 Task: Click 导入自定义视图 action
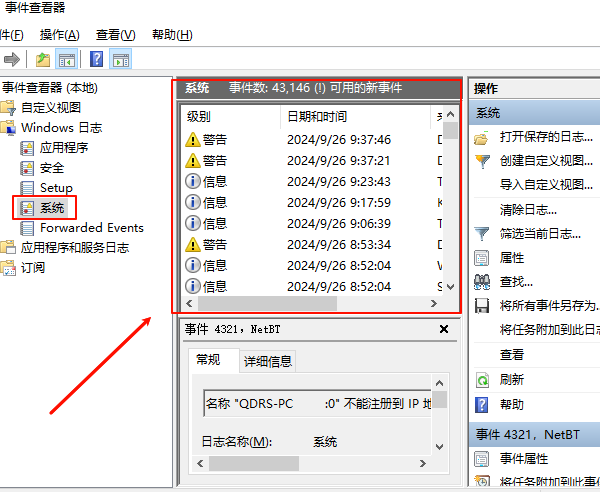[x=546, y=185]
